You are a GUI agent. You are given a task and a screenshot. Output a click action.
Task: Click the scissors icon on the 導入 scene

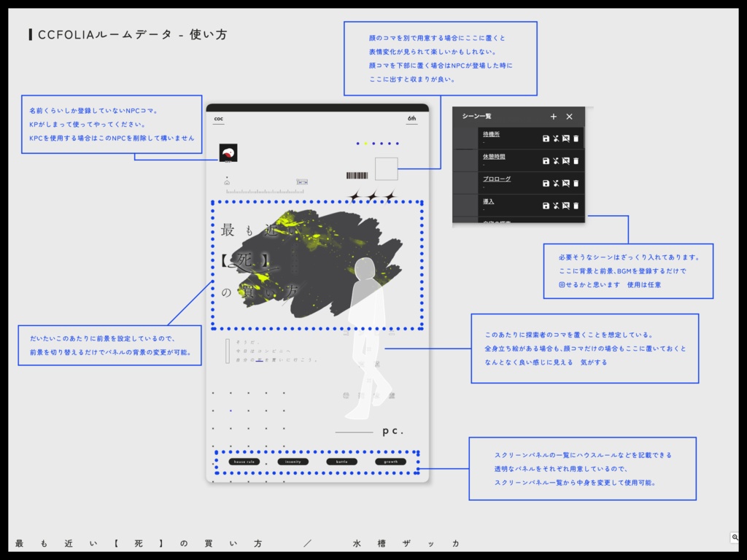pos(556,205)
